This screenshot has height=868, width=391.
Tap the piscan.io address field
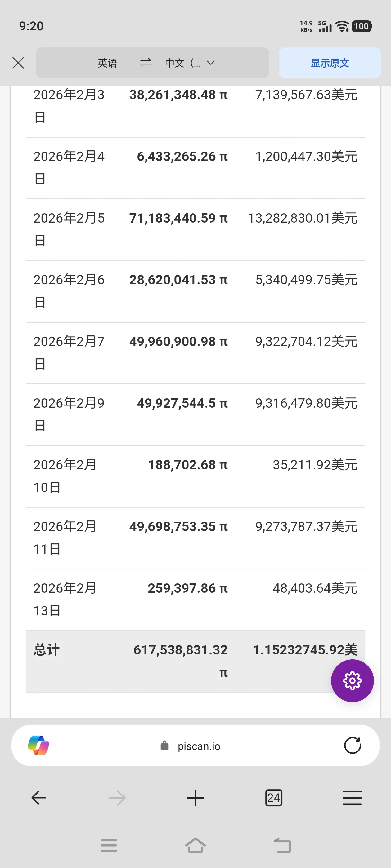point(191,746)
